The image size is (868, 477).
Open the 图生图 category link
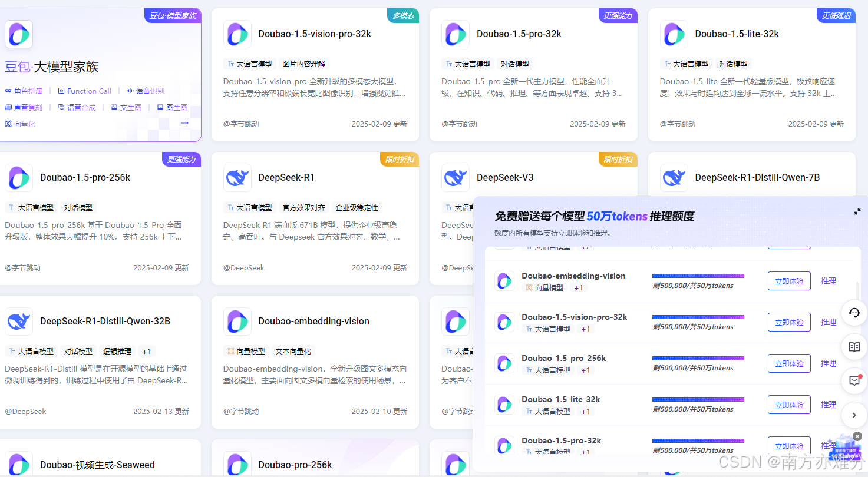(172, 107)
